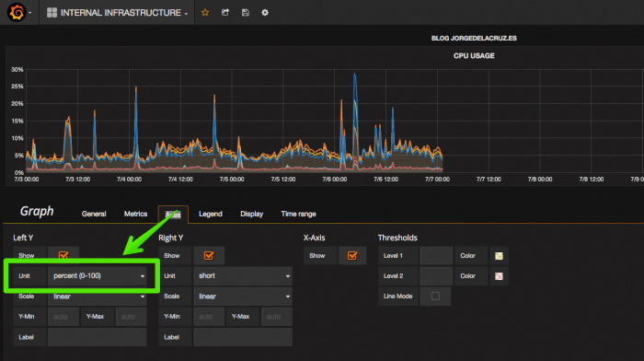Open the Grafana logo menu
The height and width of the screenshot is (361, 644).
coord(17,12)
